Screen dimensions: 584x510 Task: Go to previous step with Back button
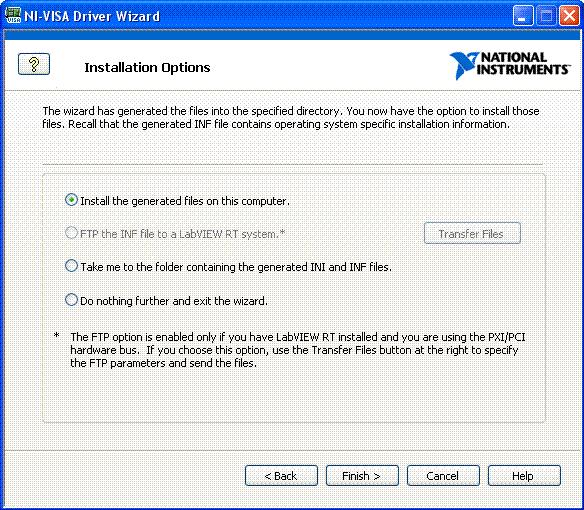tap(281, 476)
